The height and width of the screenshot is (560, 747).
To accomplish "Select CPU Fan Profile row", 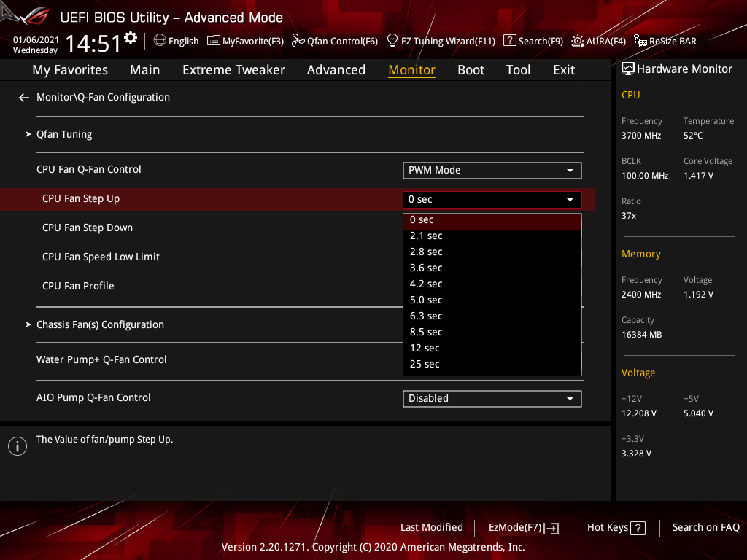I will click(78, 286).
